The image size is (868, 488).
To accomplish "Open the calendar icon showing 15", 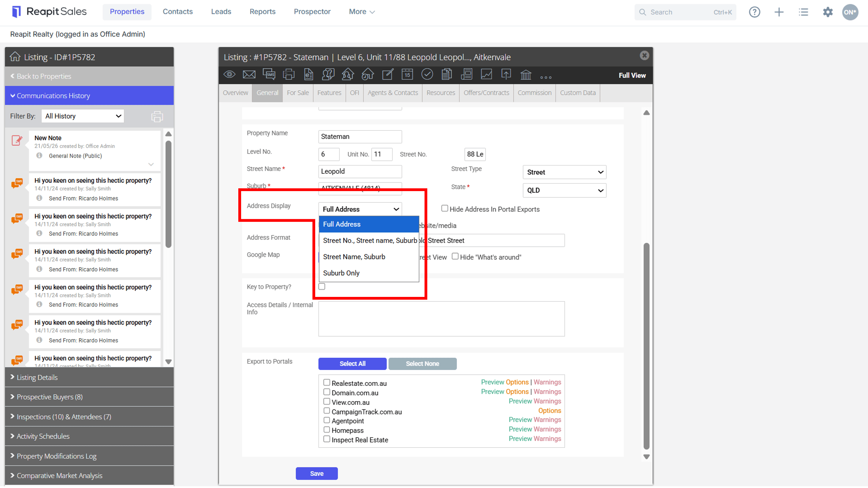I will [407, 75].
